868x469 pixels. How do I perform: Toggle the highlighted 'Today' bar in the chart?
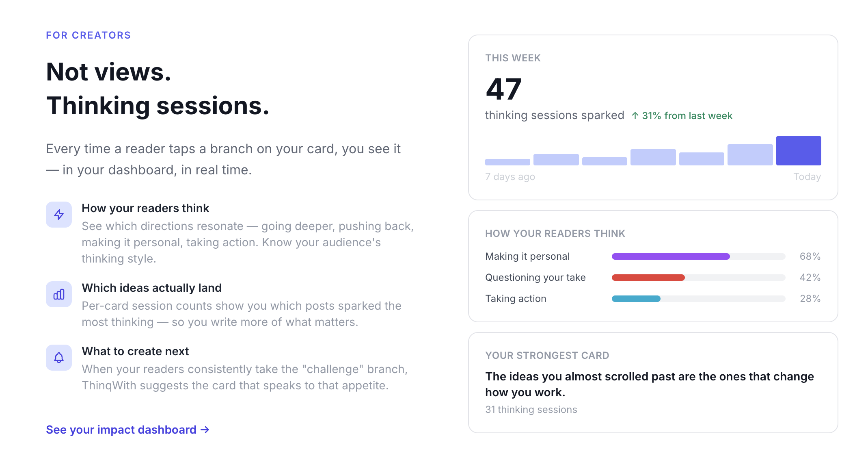coord(798,150)
